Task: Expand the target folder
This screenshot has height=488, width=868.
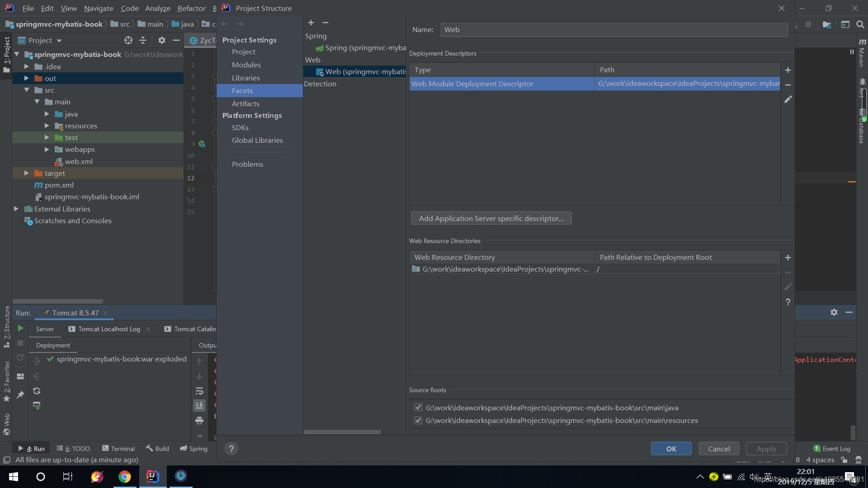Action: point(27,173)
